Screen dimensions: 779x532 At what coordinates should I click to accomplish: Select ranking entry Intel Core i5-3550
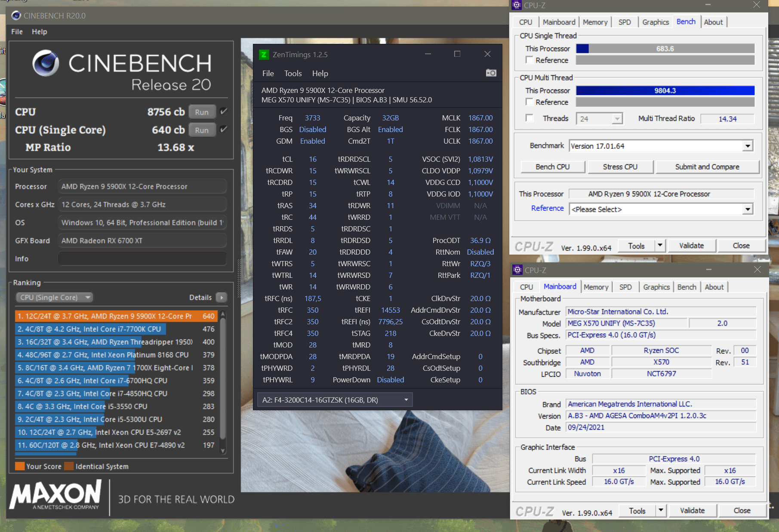coord(116,406)
